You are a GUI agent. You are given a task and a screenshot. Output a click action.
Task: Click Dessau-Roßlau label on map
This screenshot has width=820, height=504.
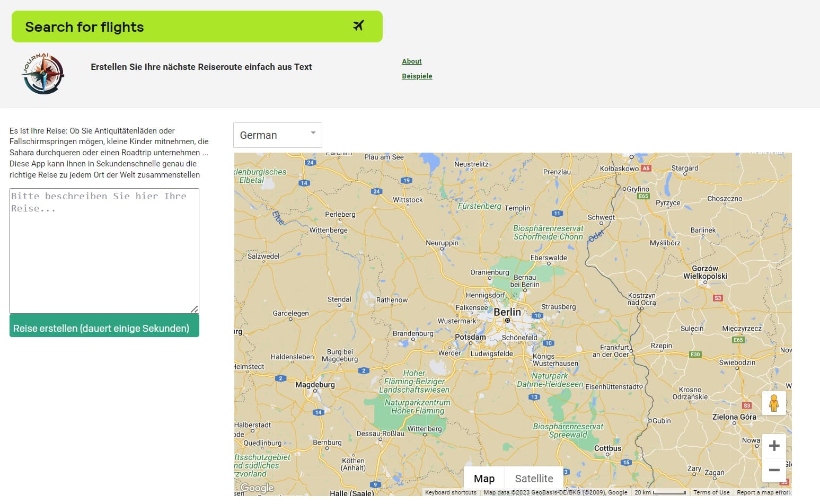pos(381,434)
